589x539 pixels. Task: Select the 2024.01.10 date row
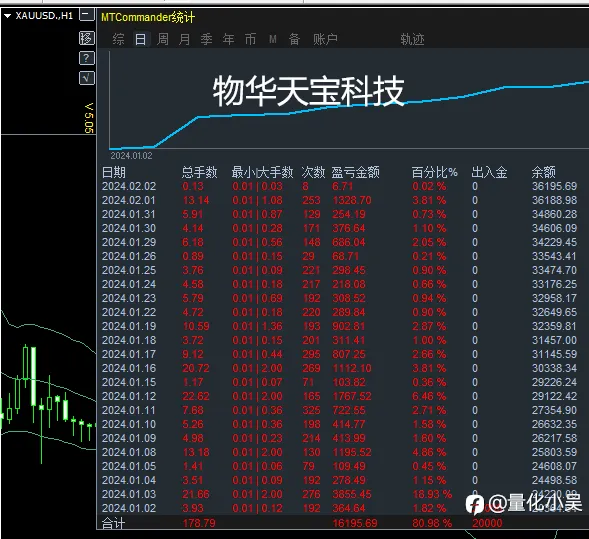(340, 424)
